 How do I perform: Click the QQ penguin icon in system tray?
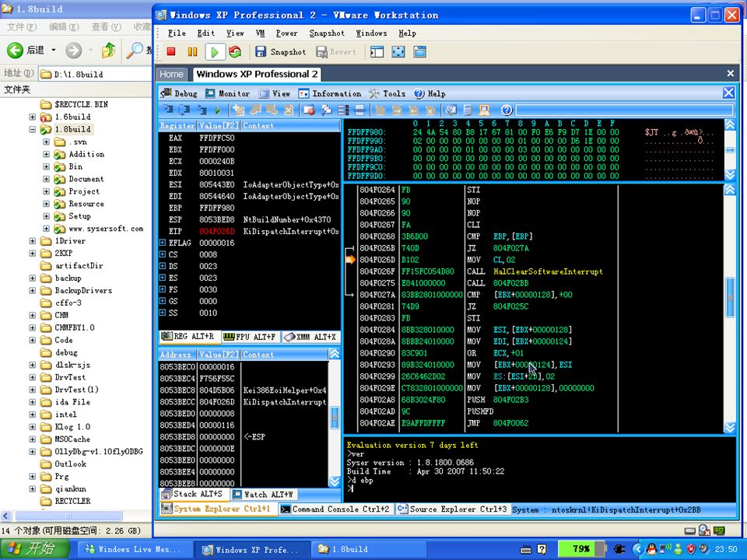tap(651, 548)
